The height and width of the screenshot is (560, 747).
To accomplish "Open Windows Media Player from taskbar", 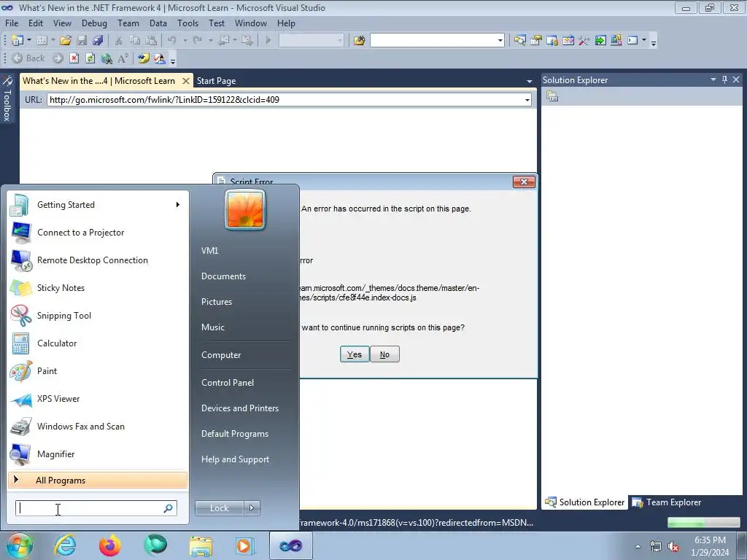I will coord(245,545).
